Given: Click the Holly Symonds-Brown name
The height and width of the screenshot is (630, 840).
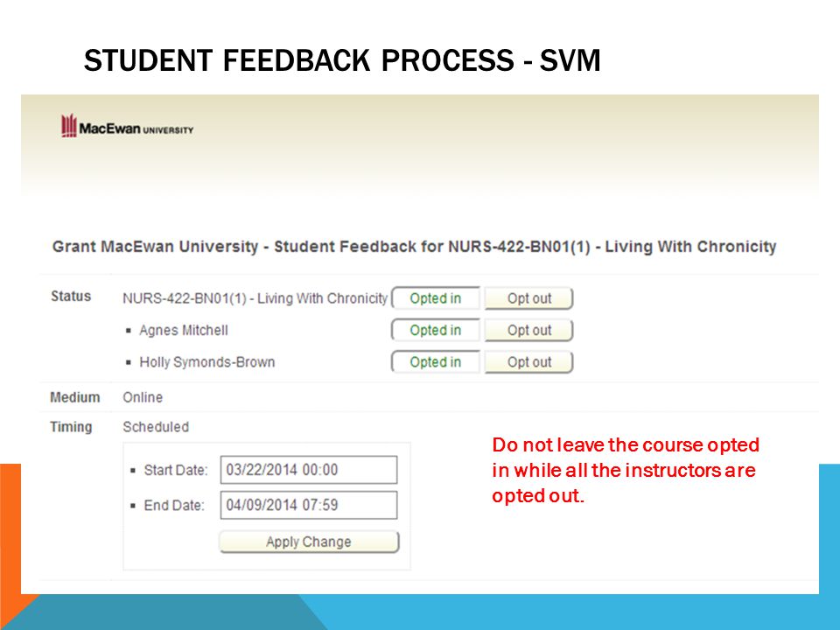Looking at the screenshot, I should tap(207, 362).
